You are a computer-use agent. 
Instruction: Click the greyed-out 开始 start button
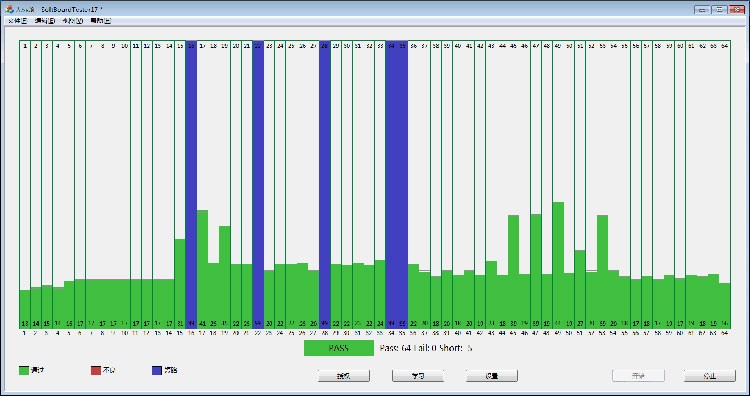(x=638, y=376)
